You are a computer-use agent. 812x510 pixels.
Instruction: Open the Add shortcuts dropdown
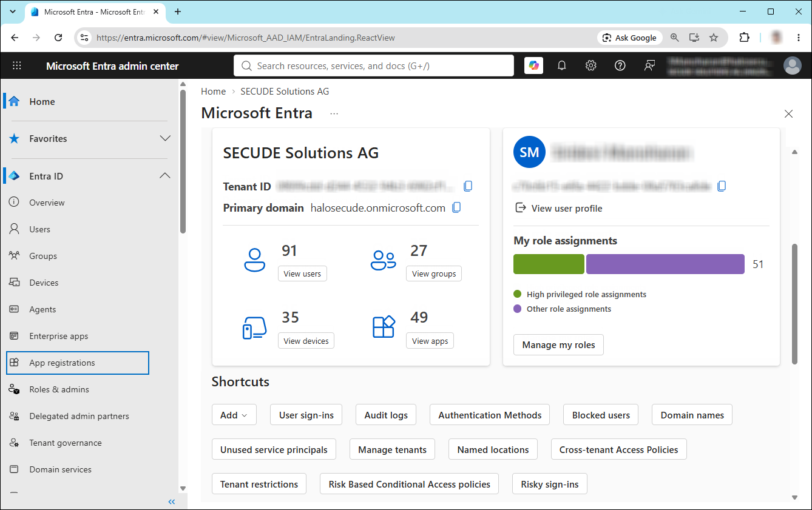(234, 415)
